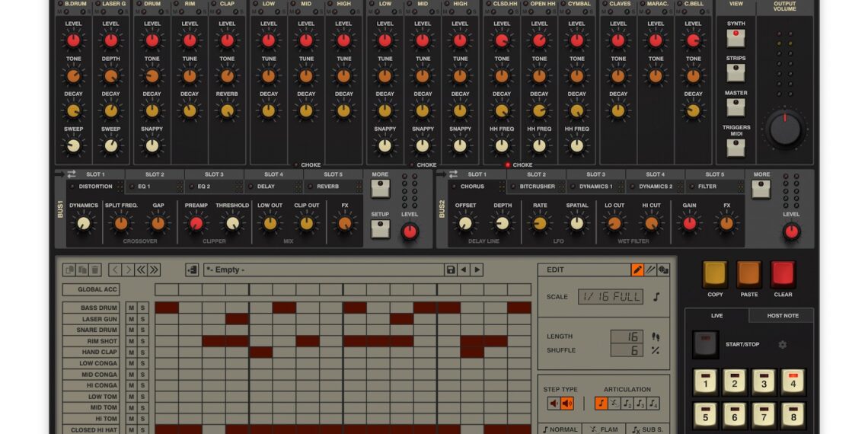Click the double-left shift arrows icon
868x434 pixels.
point(141,270)
